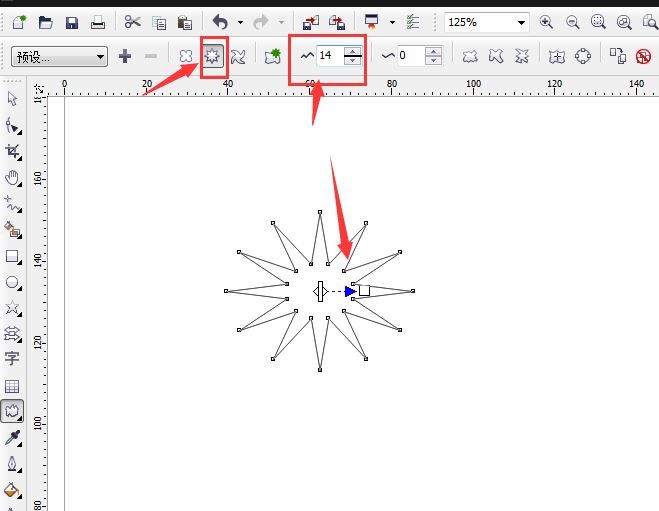Enable Push and Pull distortion mode
659x511 pixels.
(x=186, y=57)
